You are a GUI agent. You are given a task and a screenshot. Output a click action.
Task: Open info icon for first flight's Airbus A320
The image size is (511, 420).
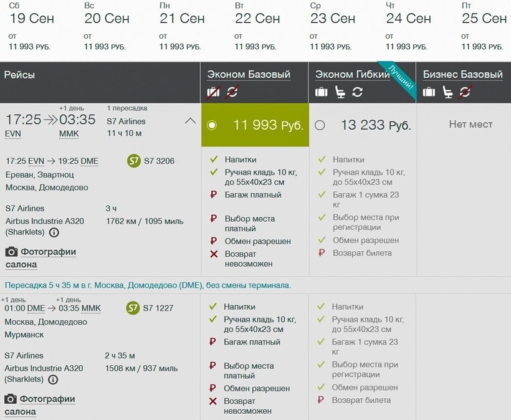(x=54, y=232)
